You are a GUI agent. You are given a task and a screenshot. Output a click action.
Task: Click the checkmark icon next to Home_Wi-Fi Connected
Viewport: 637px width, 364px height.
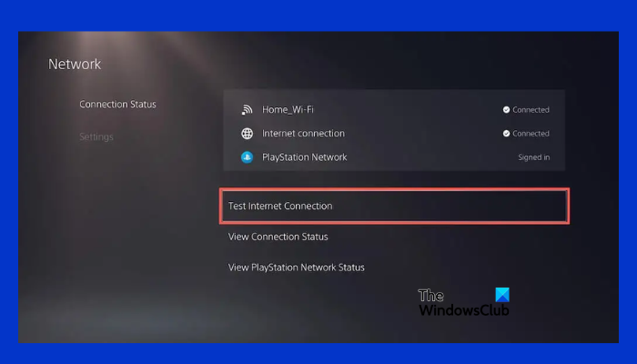point(506,110)
